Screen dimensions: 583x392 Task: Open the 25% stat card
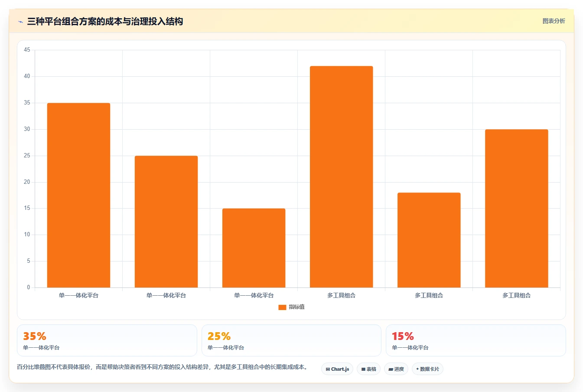tap(291, 340)
